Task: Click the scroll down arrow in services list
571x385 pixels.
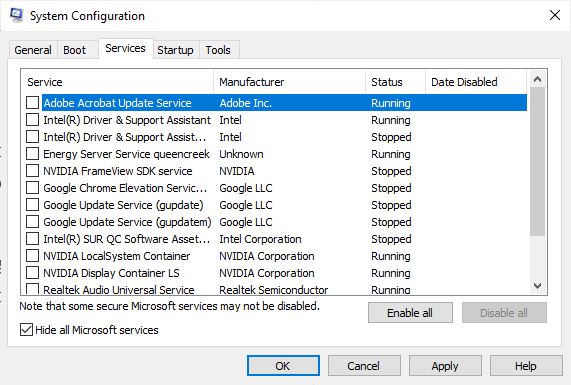Action: (x=537, y=286)
